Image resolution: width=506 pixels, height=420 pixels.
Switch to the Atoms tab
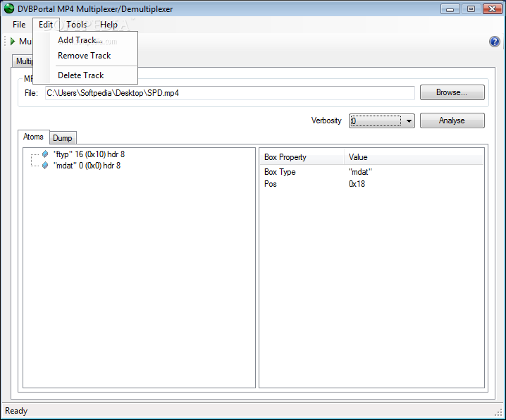pos(33,137)
